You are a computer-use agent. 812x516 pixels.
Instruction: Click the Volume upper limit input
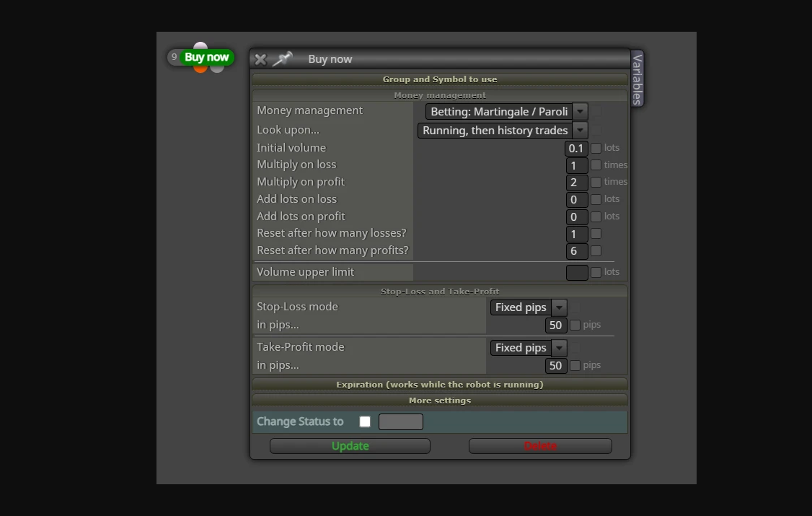point(577,273)
